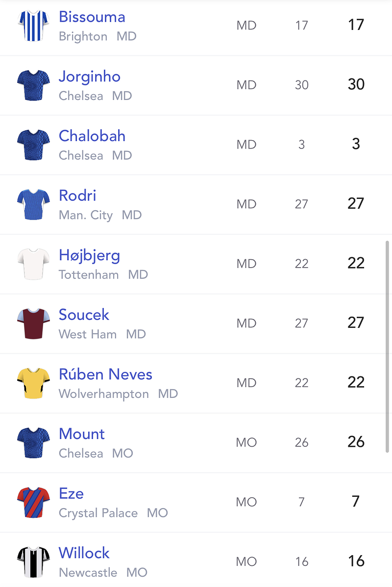Tap Rúben Neves' yellow Wolverhampton jersey icon
Screen dimensions: 392x587
pyautogui.click(x=33, y=383)
